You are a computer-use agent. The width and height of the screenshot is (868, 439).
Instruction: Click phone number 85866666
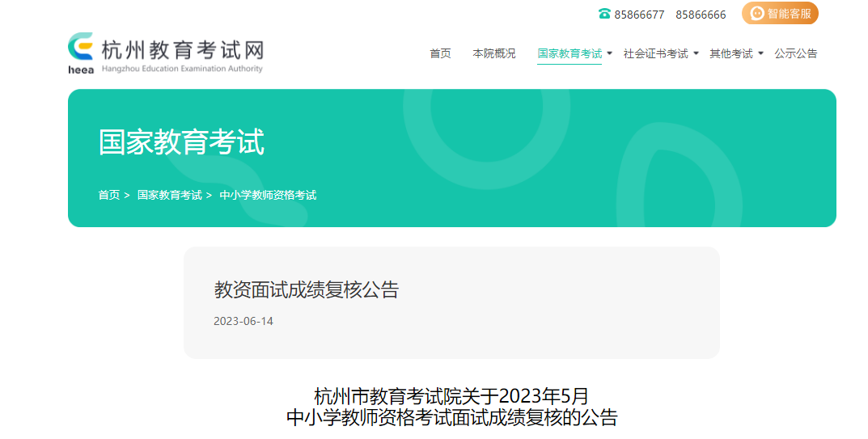coord(701,15)
